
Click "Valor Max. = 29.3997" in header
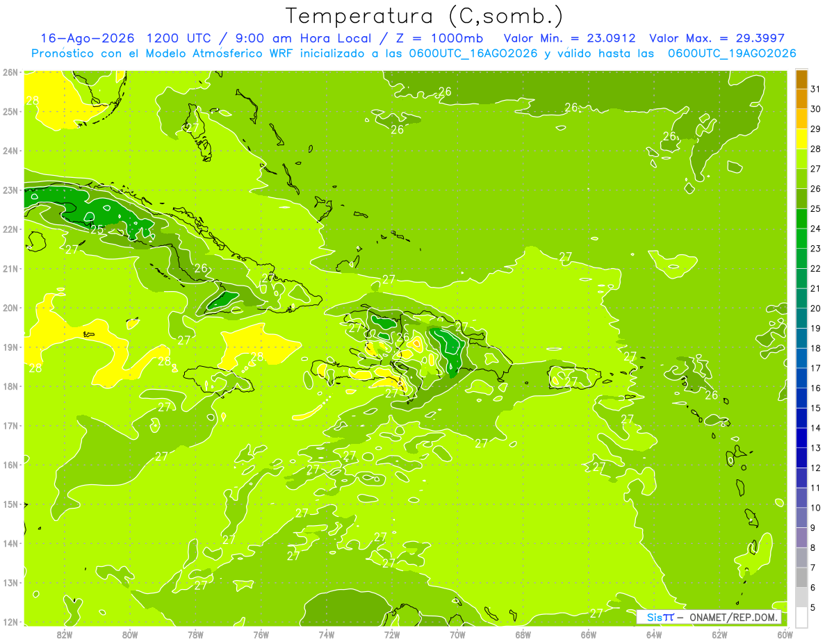[717, 38]
